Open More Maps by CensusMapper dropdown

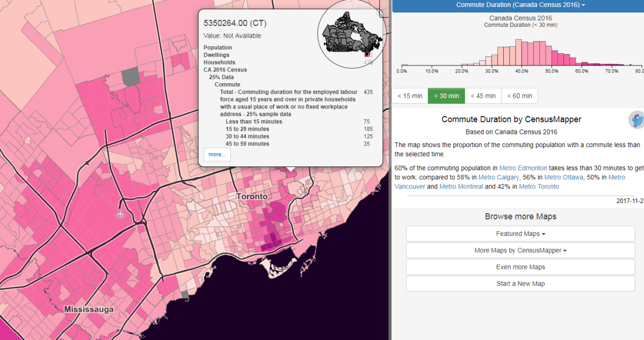520,250
